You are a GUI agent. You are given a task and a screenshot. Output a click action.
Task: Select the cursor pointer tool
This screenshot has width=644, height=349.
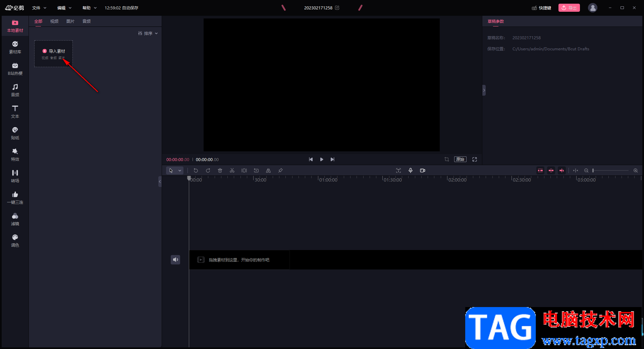[171, 170]
